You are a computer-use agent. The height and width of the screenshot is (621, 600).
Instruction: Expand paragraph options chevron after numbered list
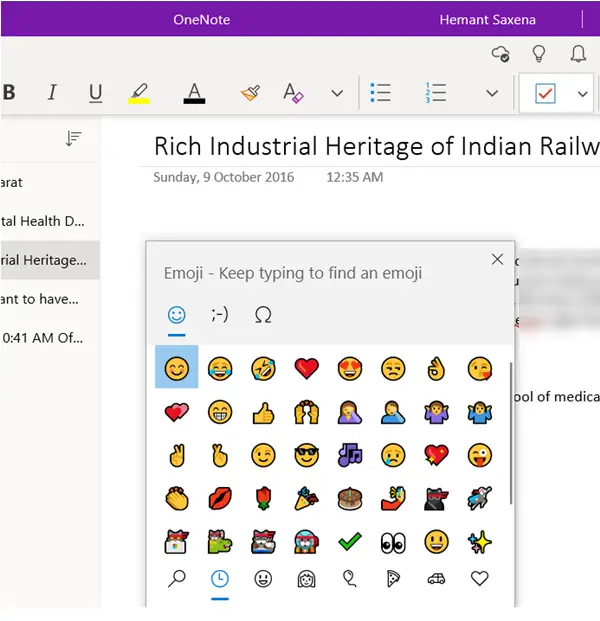click(x=492, y=93)
